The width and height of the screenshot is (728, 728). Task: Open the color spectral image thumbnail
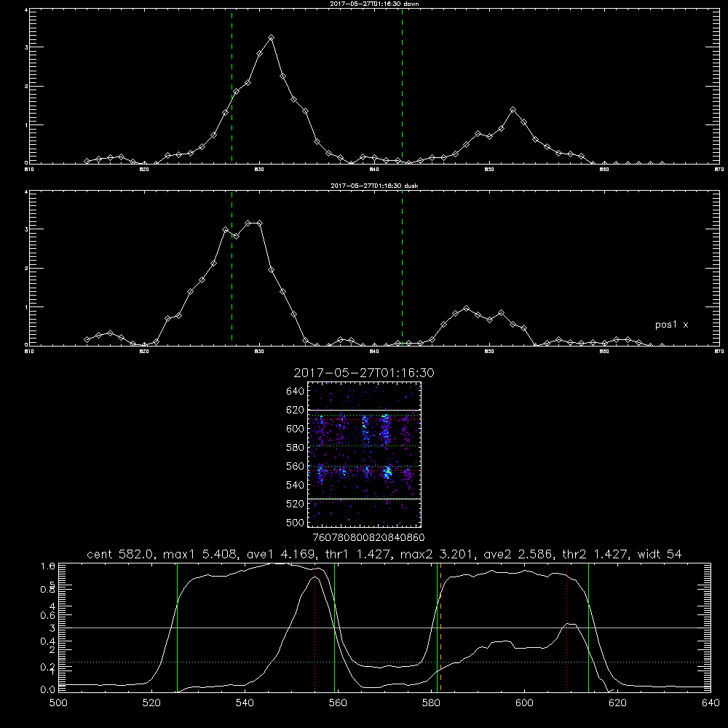click(x=364, y=454)
